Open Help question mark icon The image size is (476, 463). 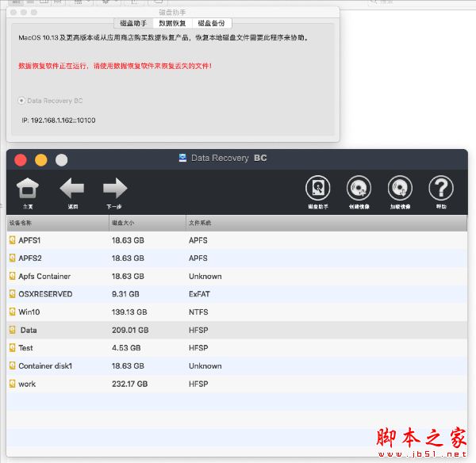point(441,188)
